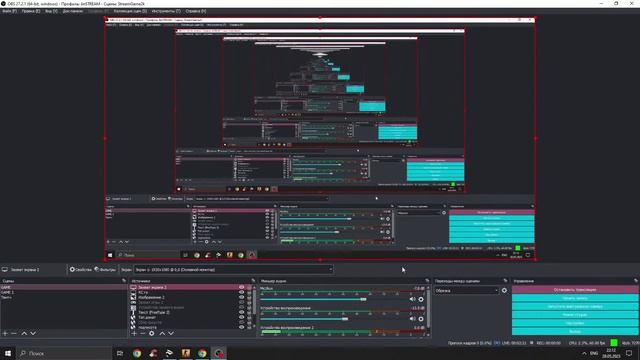The width and height of the screenshot is (640, 360).
Task: Open the Док-панели menu
Action: click(x=73, y=11)
